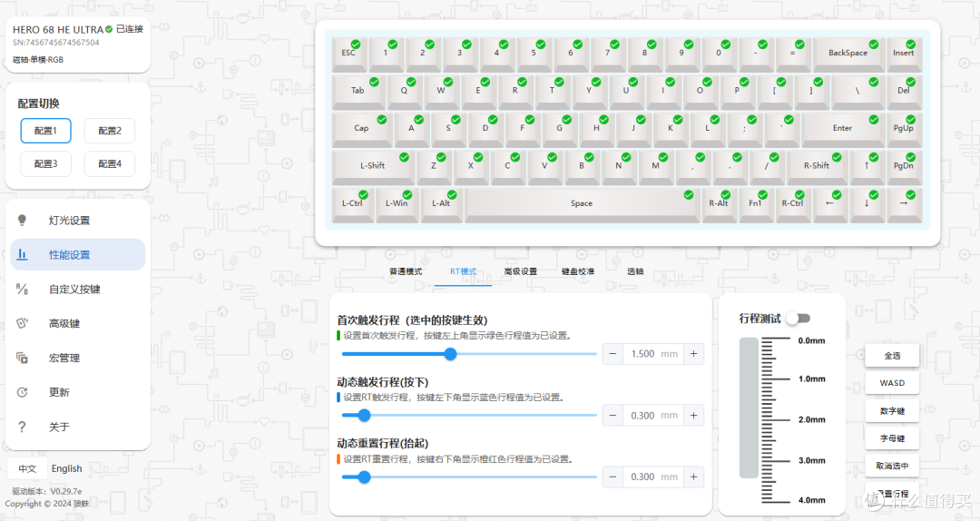Screen dimensions: 980x521
Task: Click the 字母键 selection button
Action: pos(892,438)
